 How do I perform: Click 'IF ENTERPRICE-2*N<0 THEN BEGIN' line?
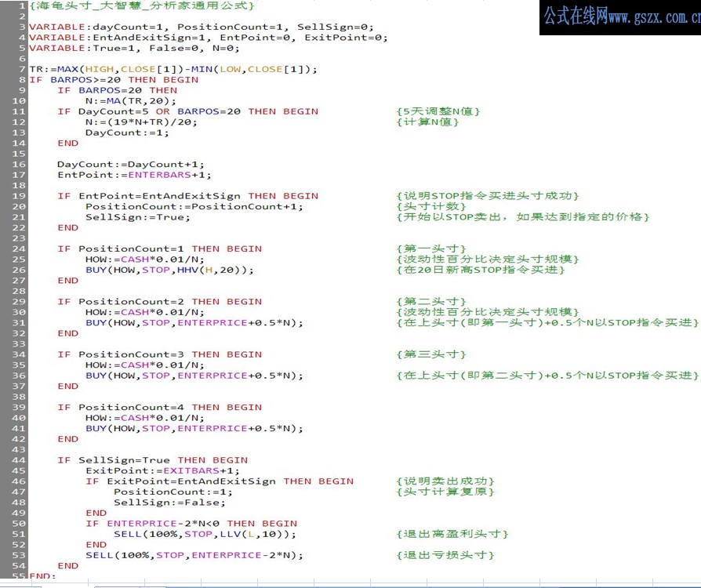(191, 524)
